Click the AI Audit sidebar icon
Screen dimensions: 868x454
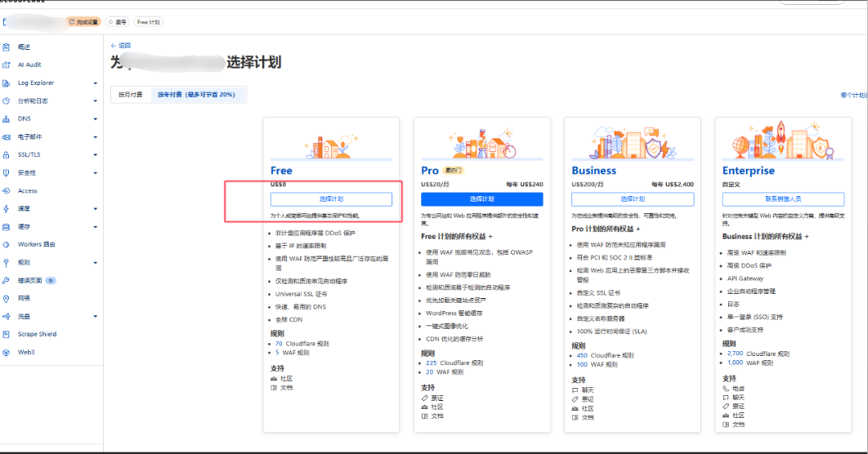(x=6, y=65)
